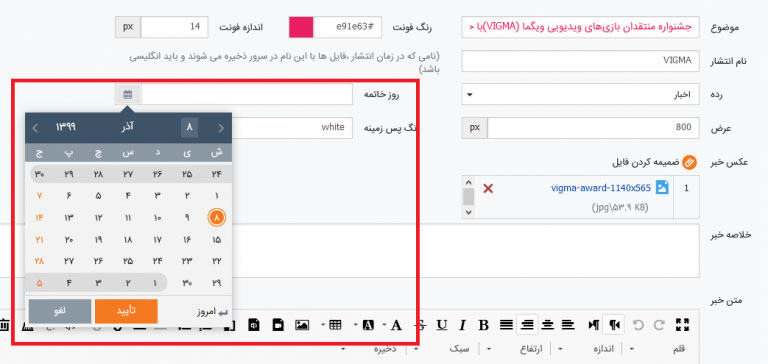Open table options dropdown arrow
Image resolution: width=768 pixels, height=364 pixels.
323,324
